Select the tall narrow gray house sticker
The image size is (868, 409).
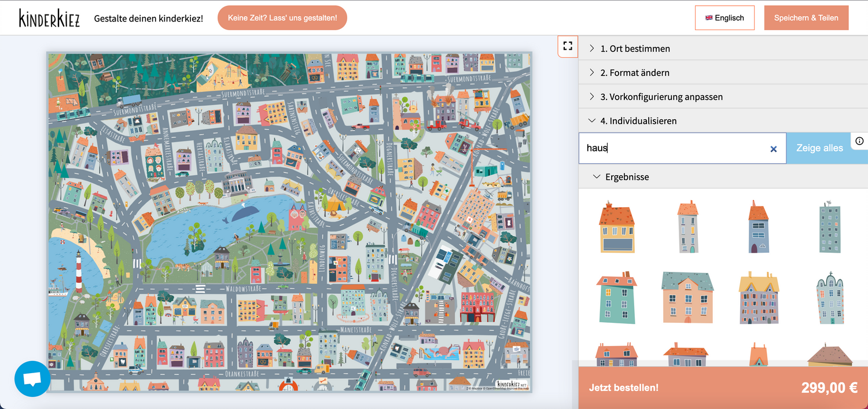coord(688,227)
